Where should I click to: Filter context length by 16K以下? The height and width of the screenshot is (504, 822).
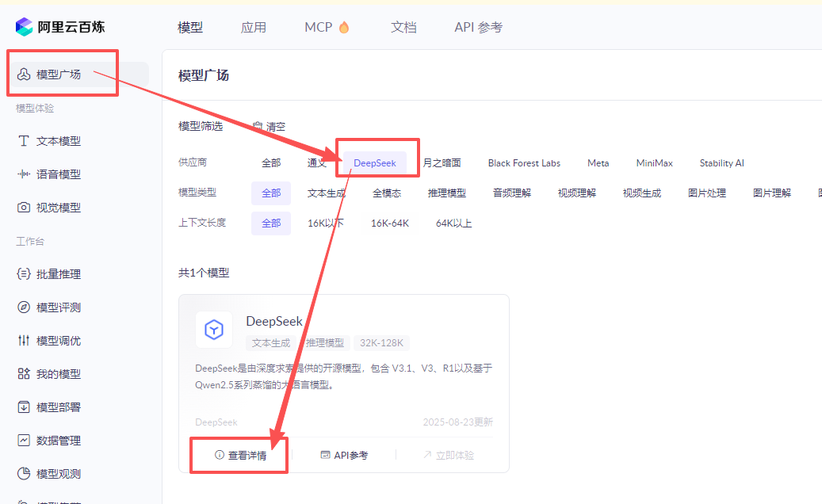326,223
